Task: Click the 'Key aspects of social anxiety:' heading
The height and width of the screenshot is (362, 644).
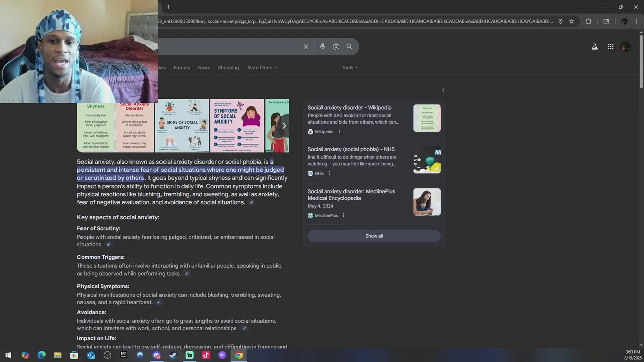Action: point(118,217)
